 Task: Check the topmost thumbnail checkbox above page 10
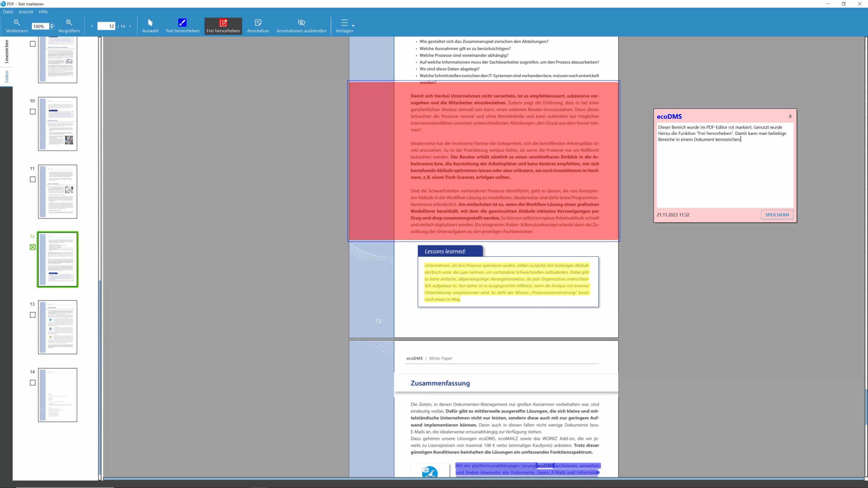tap(33, 44)
